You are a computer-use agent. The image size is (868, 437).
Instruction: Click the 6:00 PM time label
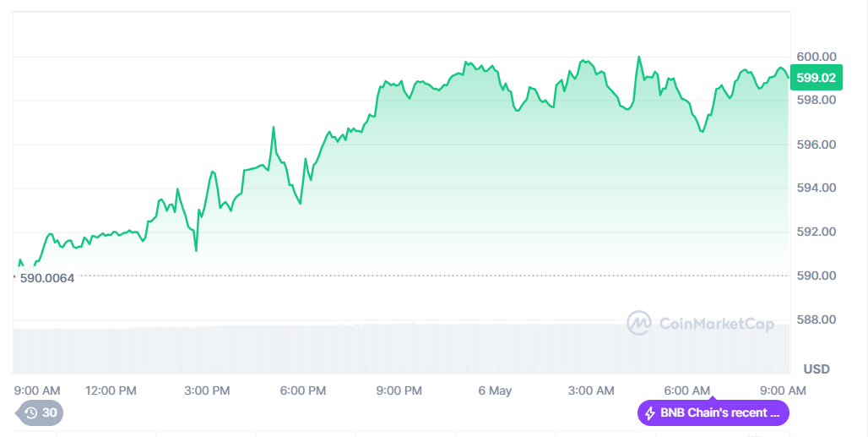pos(303,391)
